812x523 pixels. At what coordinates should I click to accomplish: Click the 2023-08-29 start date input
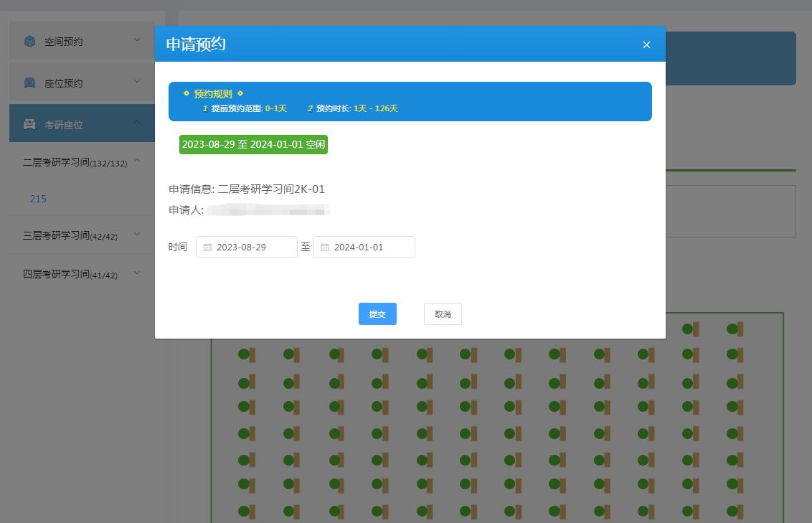tap(252, 247)
